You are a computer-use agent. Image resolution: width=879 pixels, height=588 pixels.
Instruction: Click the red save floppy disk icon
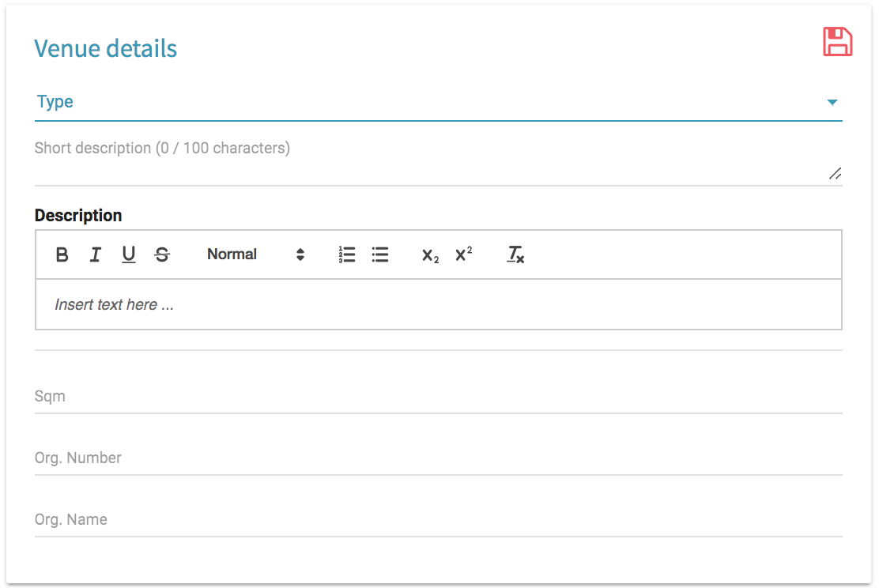(837, 42)
